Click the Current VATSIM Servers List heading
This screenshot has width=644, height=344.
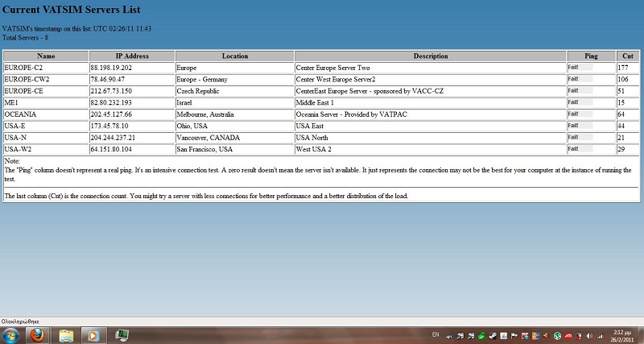[x=72, y=9]
